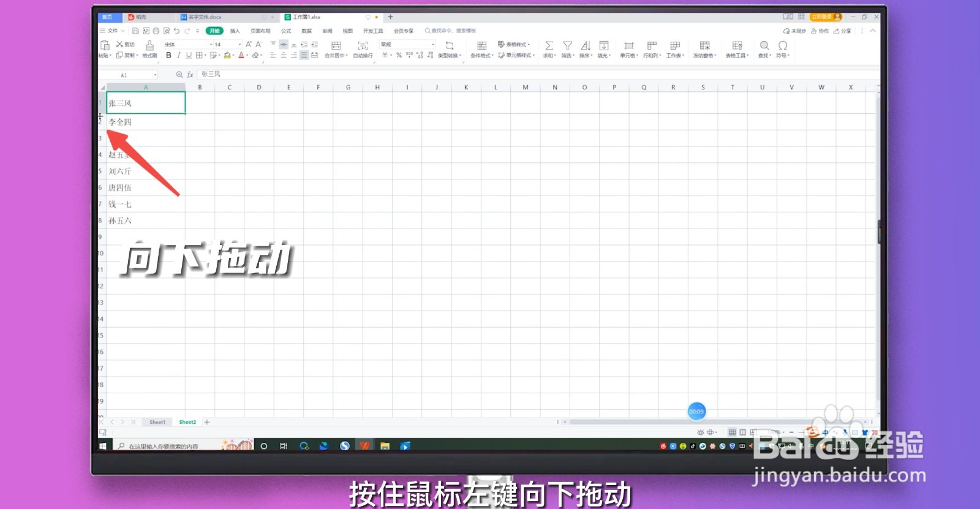Toggle align text right
This screenshot has height=509, width=980.
[294, 55]
